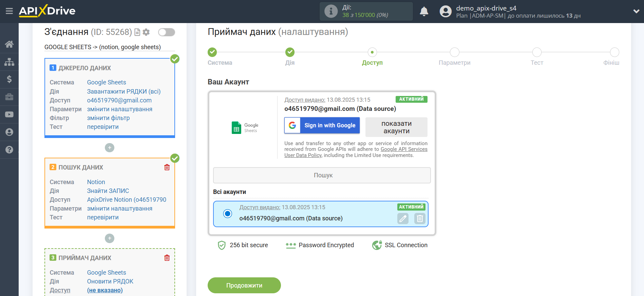Click the user avatar icon
644x296 pixels.
pos(446,12)
